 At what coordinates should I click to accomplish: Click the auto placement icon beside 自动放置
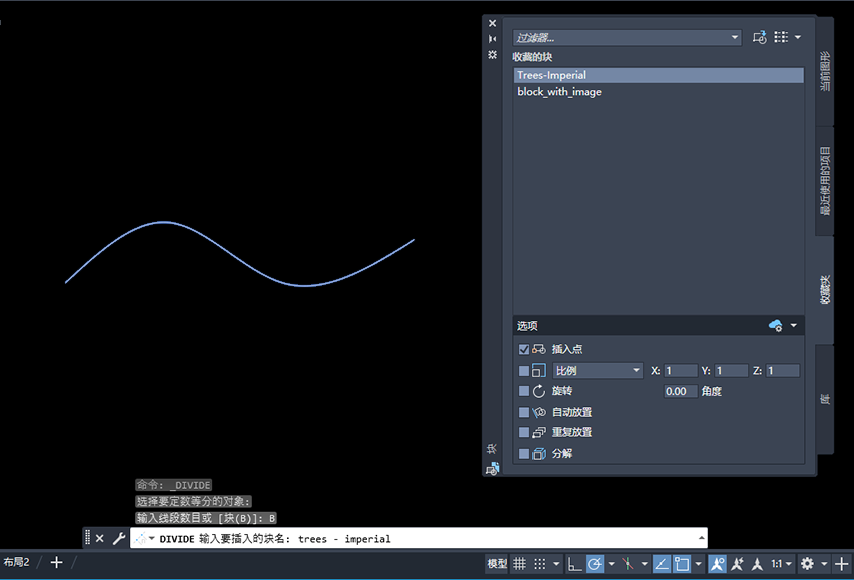pyautogui.click(x=539, y=412)
